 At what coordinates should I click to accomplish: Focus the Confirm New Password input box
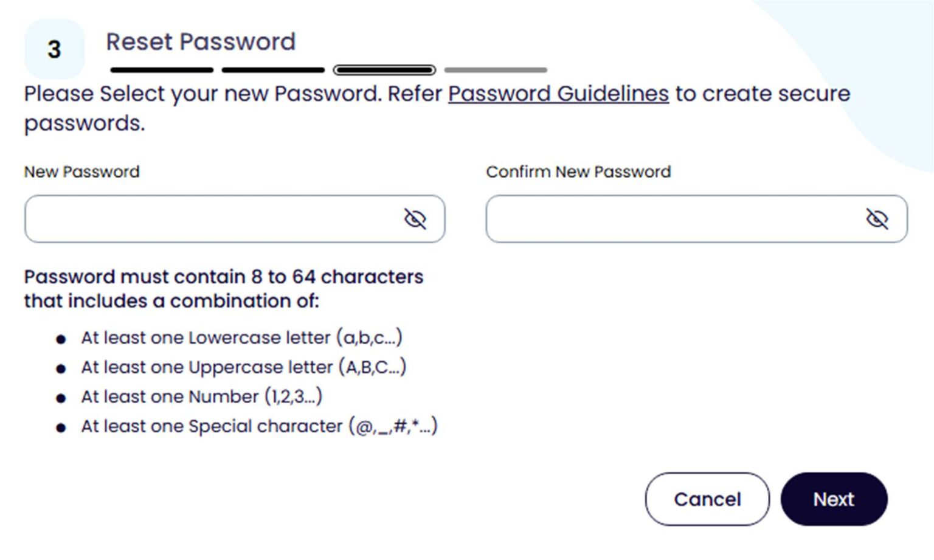[672, 219]
